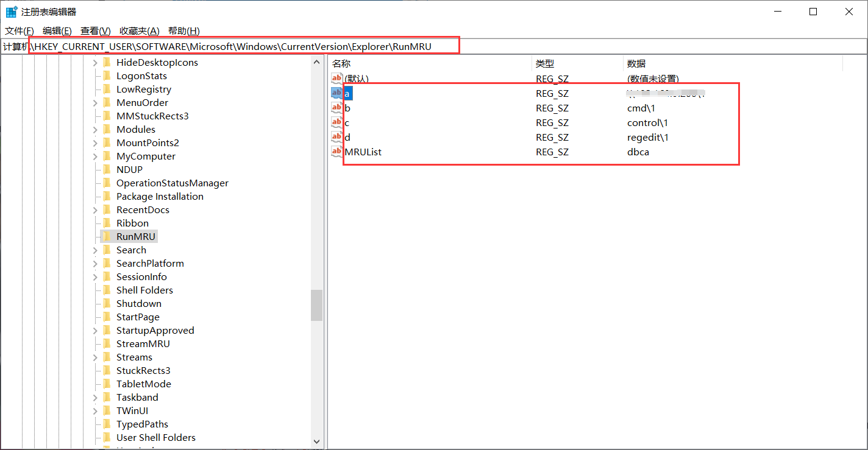Click the LowRegistry folder icon
The image size is (868, 450).
[x=107, y=90]
